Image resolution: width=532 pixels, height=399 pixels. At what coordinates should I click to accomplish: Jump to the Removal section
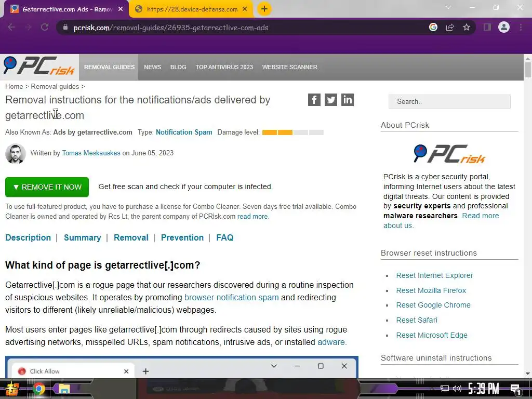pyautogui.click(x=131, y=237)
